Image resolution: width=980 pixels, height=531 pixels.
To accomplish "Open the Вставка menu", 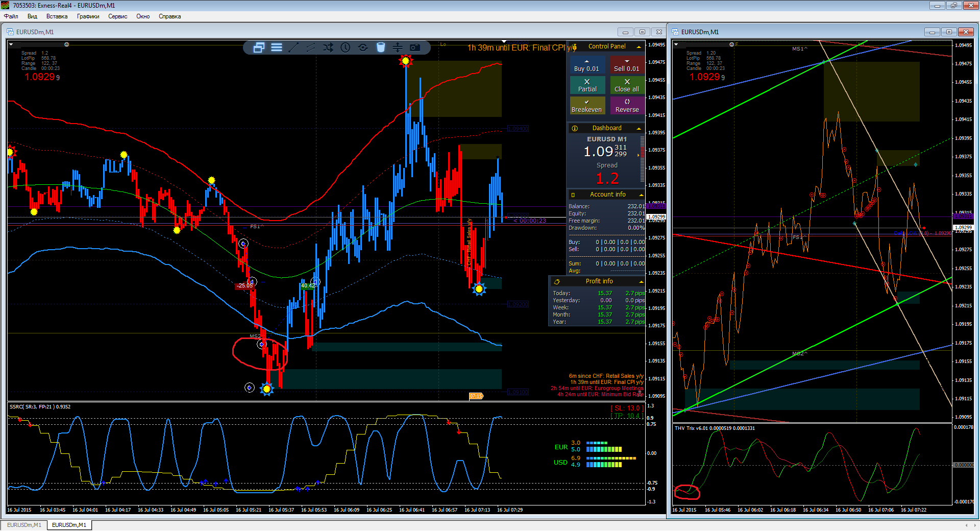I will tap(57, 16).
